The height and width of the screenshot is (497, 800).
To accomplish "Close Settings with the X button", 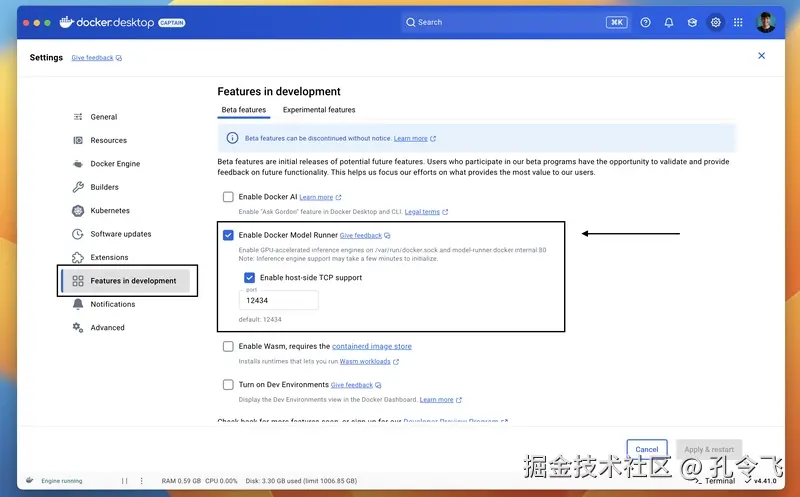I will 761,56.
